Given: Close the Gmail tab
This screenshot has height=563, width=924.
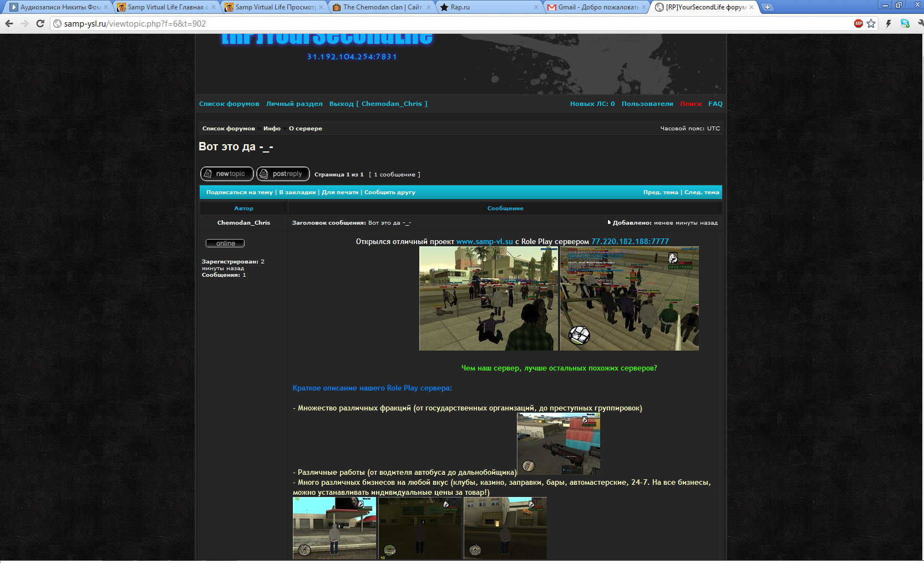Looking at the screenshot, I should tap(644, 7).
